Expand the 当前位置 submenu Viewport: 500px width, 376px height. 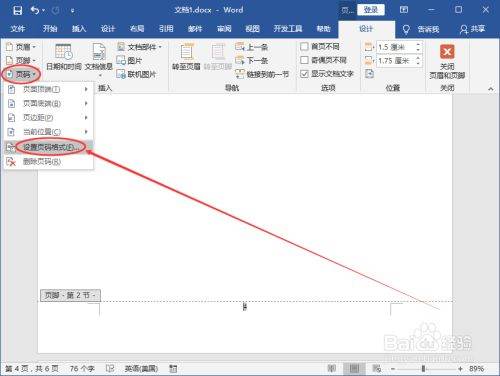pos(48,132)
